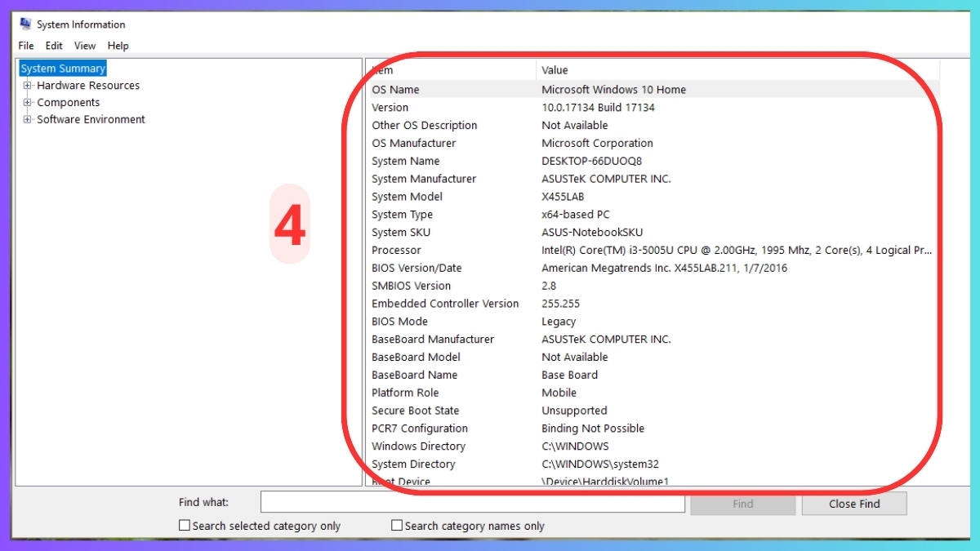Select the Other OS Description row
Image resolution: width=980 pixels, height=551 pixels.
[653, 126]
